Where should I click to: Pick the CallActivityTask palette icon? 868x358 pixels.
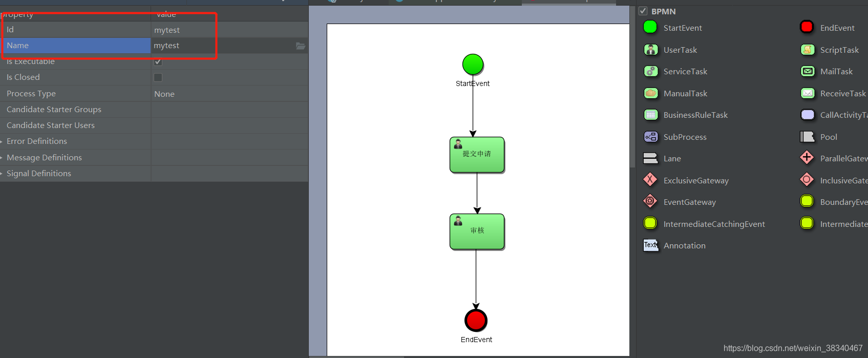click(808, 115)
